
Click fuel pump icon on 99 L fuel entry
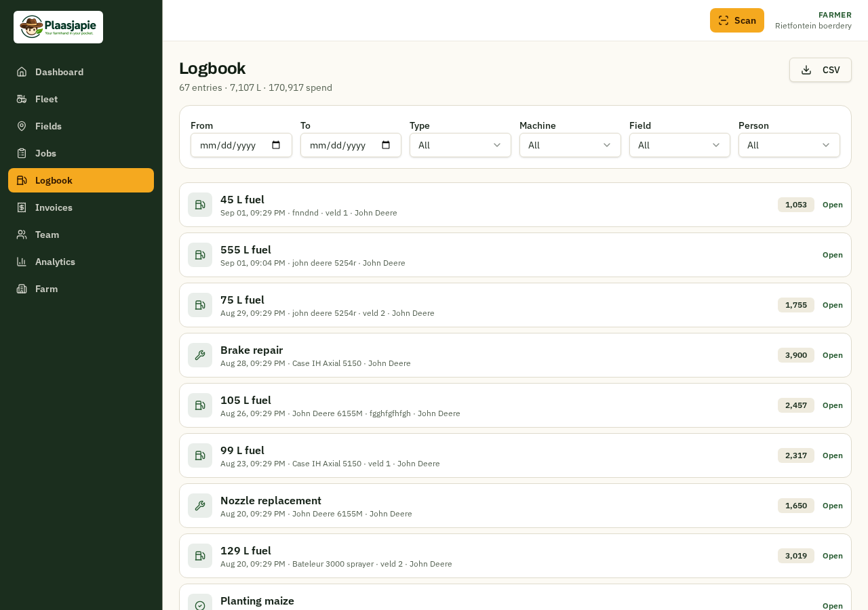(x=200, y=455)
